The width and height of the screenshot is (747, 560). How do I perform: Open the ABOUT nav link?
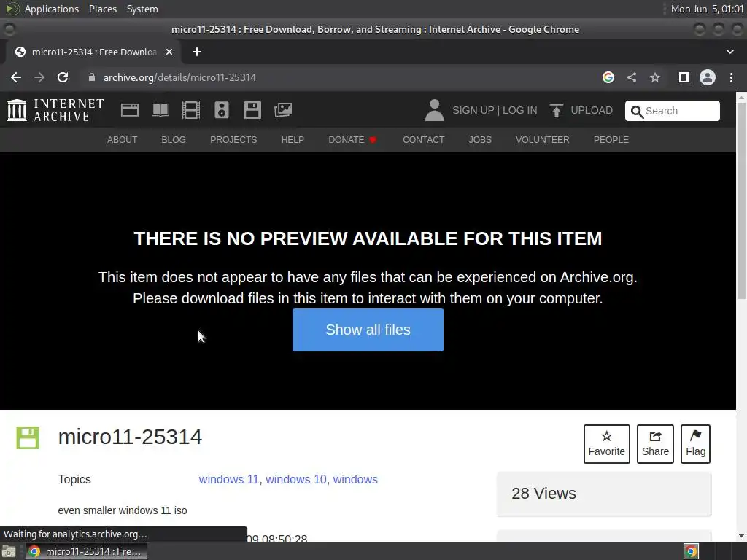pos(122,139)
